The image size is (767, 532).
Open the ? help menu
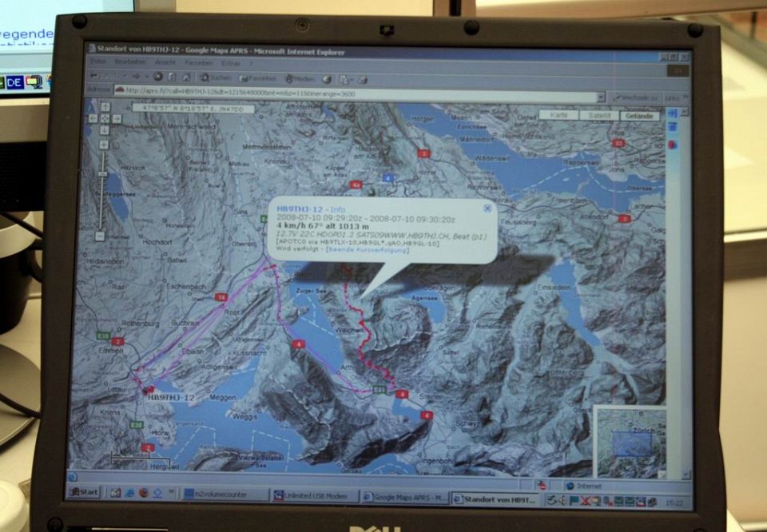pyautogui.click(x=251, y=64)
